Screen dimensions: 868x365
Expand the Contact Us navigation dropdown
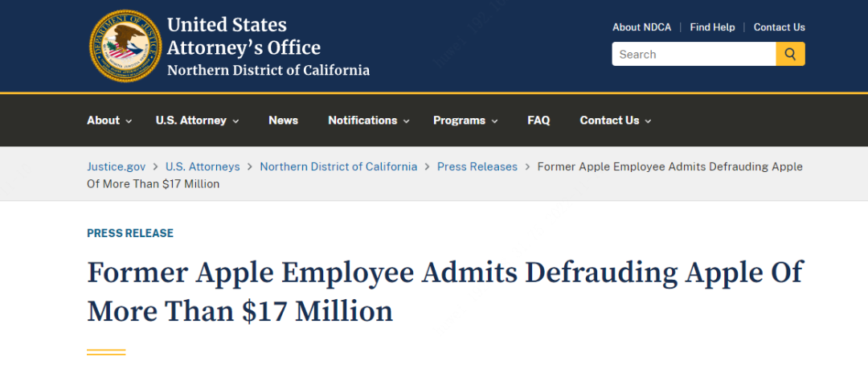615,121
